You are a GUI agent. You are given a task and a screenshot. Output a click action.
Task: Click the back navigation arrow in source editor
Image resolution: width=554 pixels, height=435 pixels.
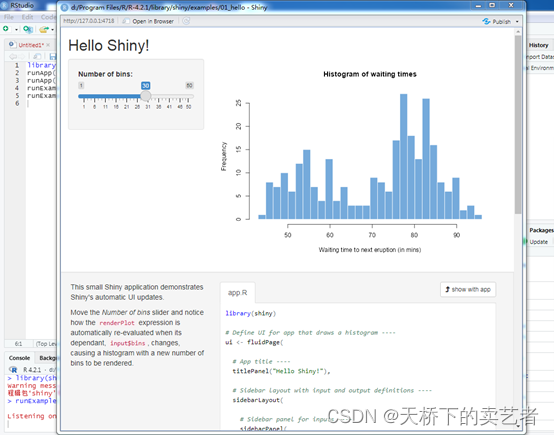pos(13,56)
